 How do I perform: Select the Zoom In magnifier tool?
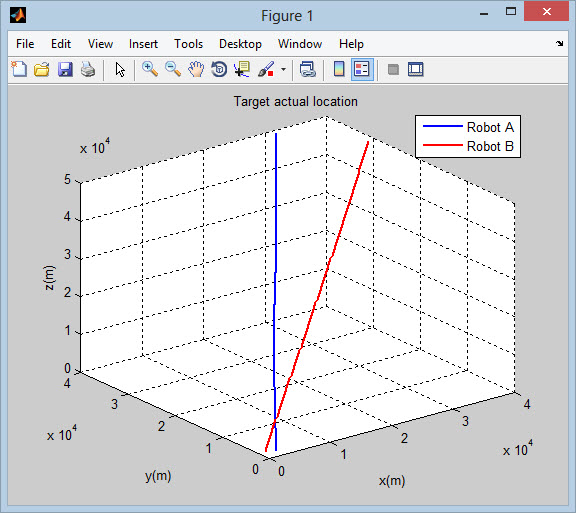click(x=150, y=69)
